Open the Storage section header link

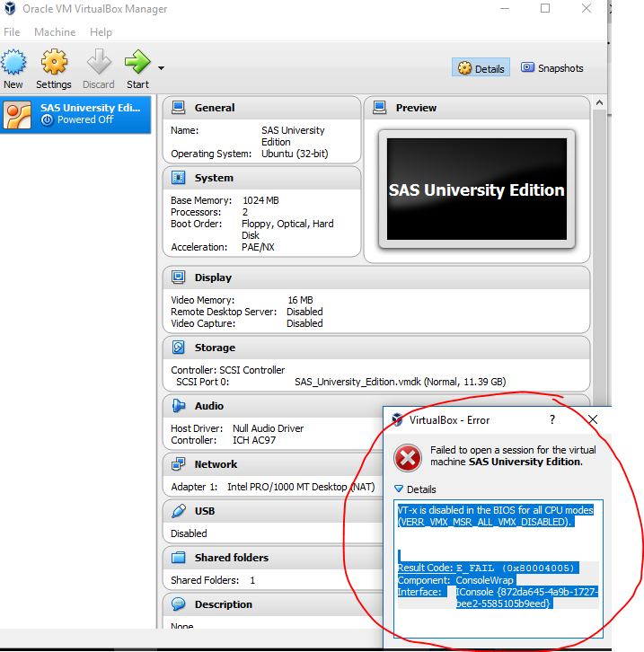coord(215,348)
